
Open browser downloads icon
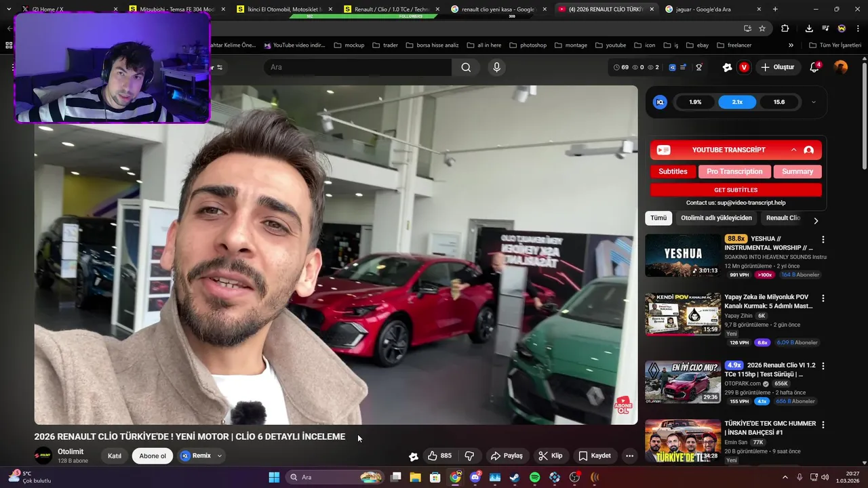(809, 28)
